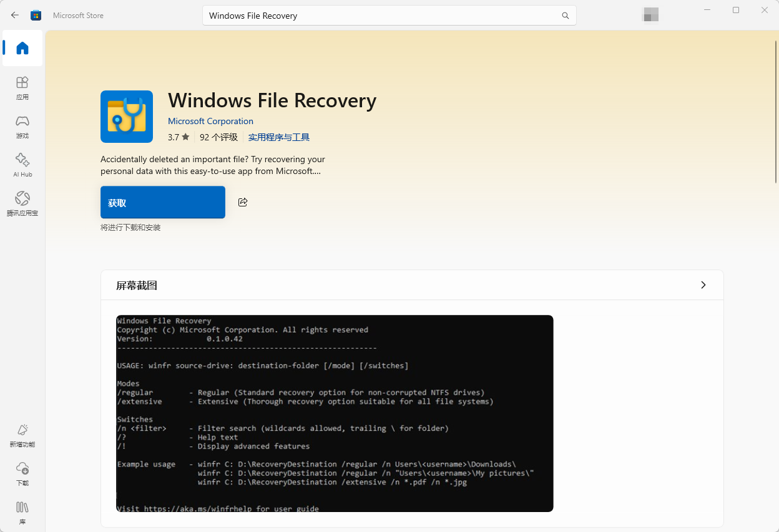Click the share icon next to 获取
Image resolution: width=779 pixels, height=532 pixels.
tap(243, 202)
